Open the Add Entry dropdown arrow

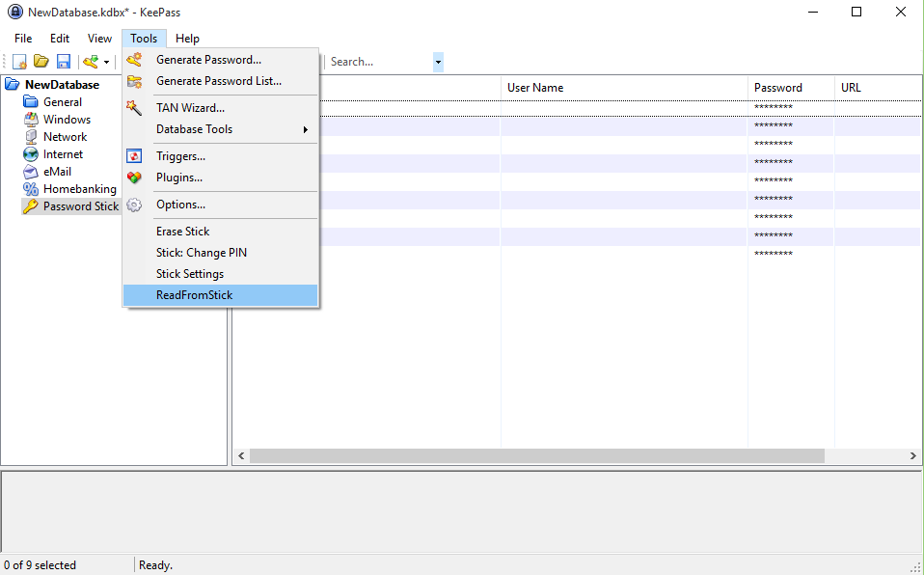click(107, 62)
